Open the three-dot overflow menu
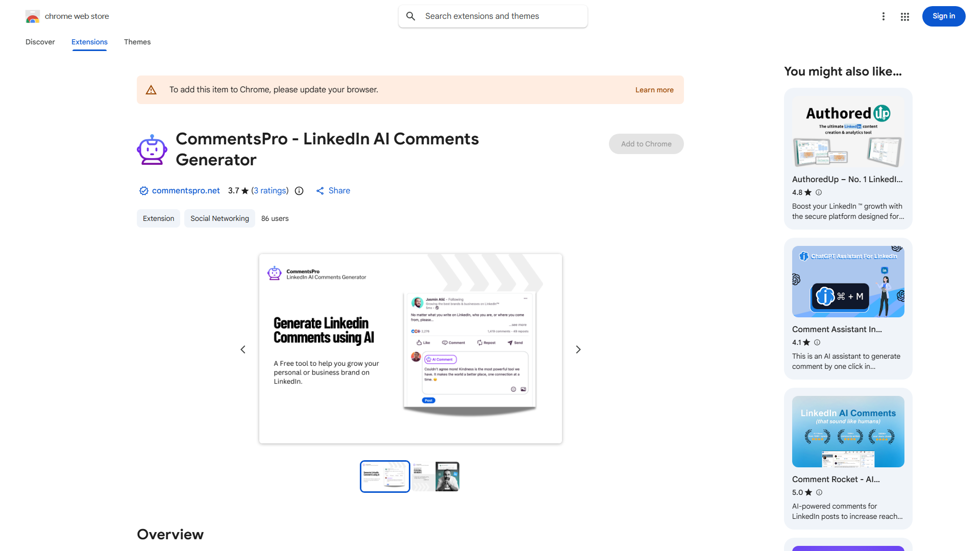Screen dimensions: 980x551 884,16
